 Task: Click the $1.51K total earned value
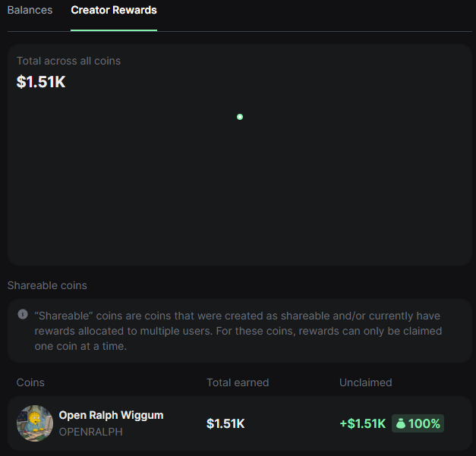(x=225, y=423)
